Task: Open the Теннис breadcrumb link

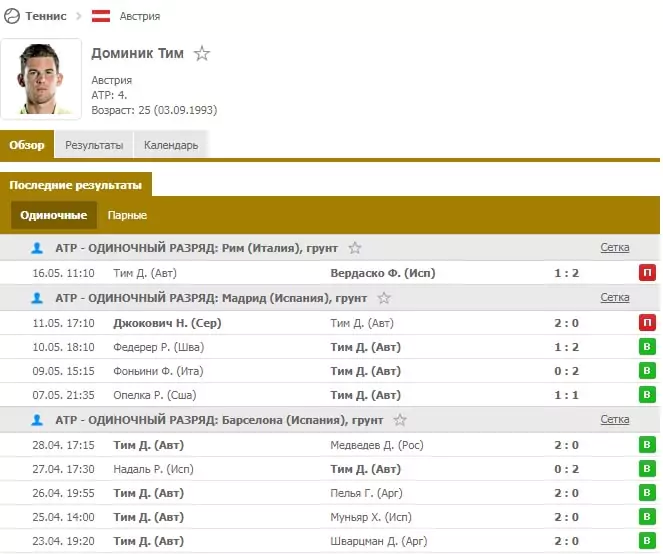Action: [46, 16]
